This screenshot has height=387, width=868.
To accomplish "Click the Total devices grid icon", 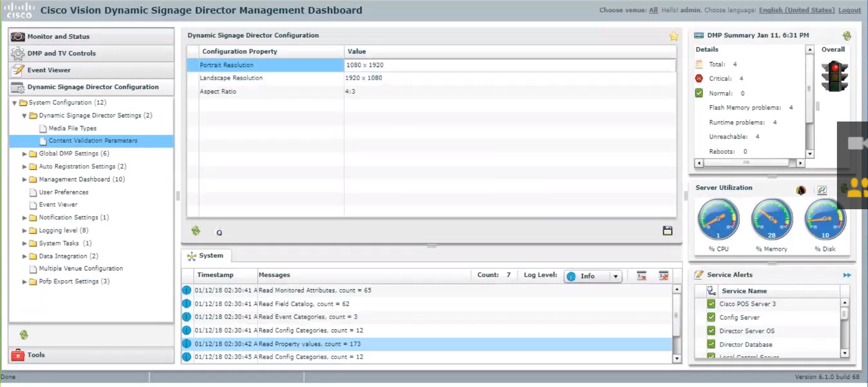I will pyautogui.click(x=699, y=64).
